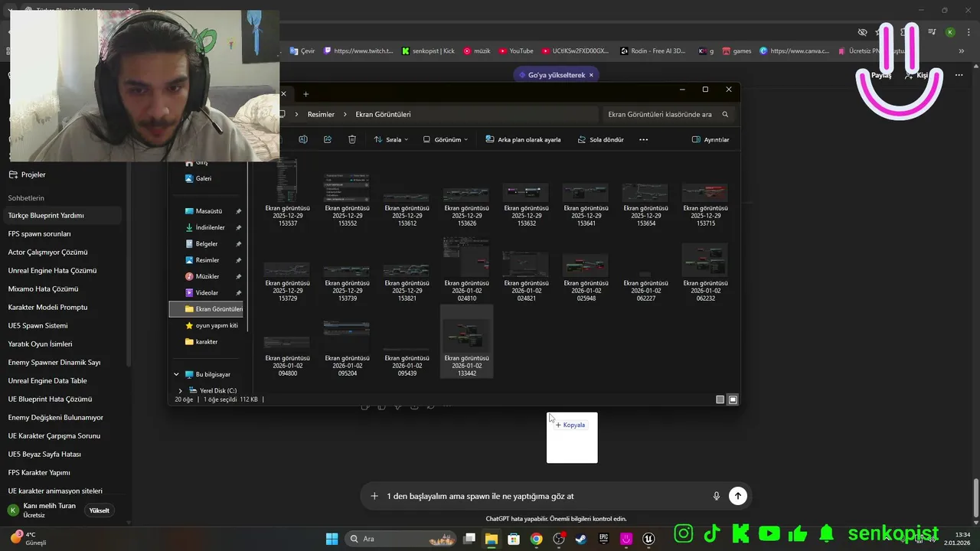Select screenshot thumbnail 2026-01-02 024810
980x551 pixels.
click(x=466, y=269)
